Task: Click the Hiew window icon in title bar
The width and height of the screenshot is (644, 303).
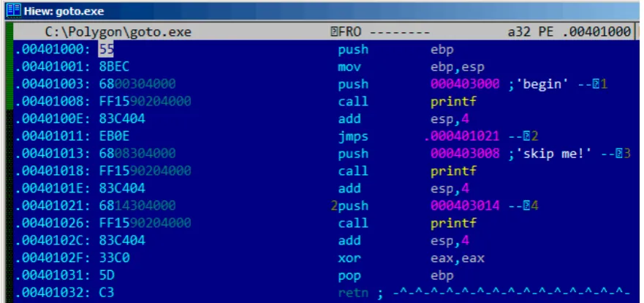Action: coord(13,10)
